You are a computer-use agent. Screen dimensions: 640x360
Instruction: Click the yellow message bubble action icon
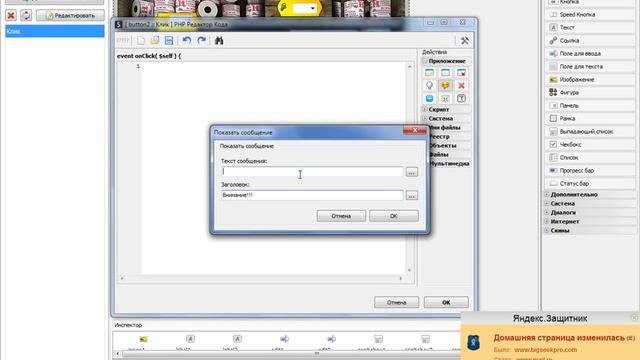pos(445,85)
